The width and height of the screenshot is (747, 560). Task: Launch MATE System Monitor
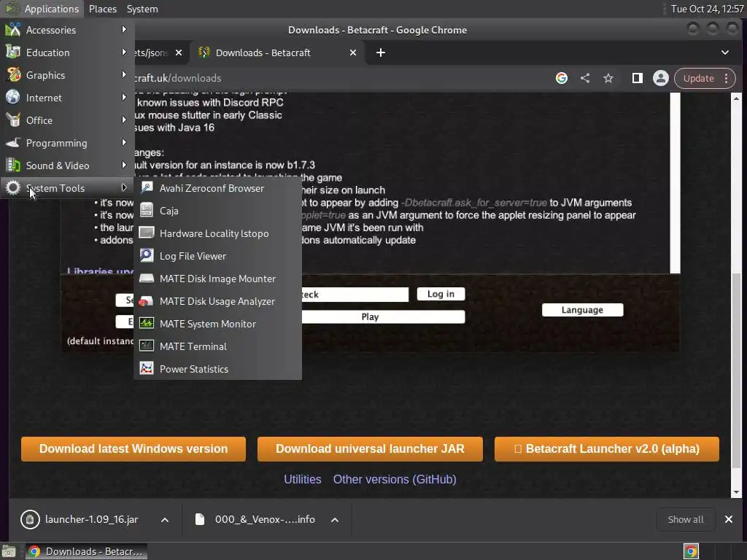(217, 324)
